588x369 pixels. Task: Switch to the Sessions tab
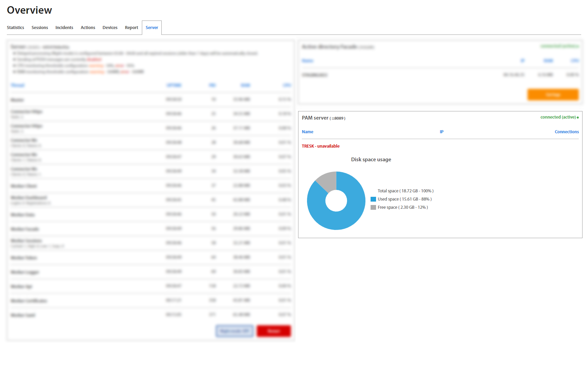pos(40,28)
